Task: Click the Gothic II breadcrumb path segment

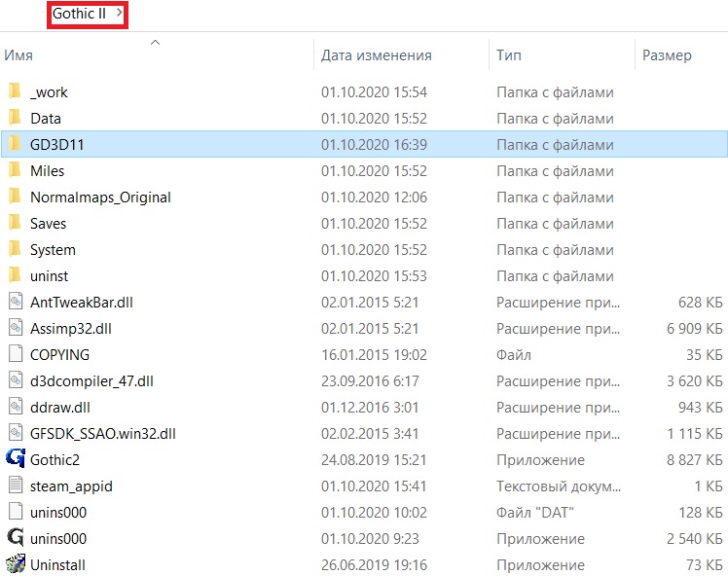Action: tap(79, 14)
